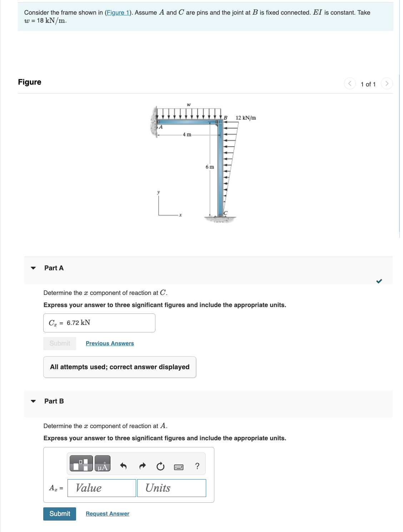Viewport: 403px width, 532px height.
Task: Click the redo icon in the answer toolbar
Action: (142, 466)
